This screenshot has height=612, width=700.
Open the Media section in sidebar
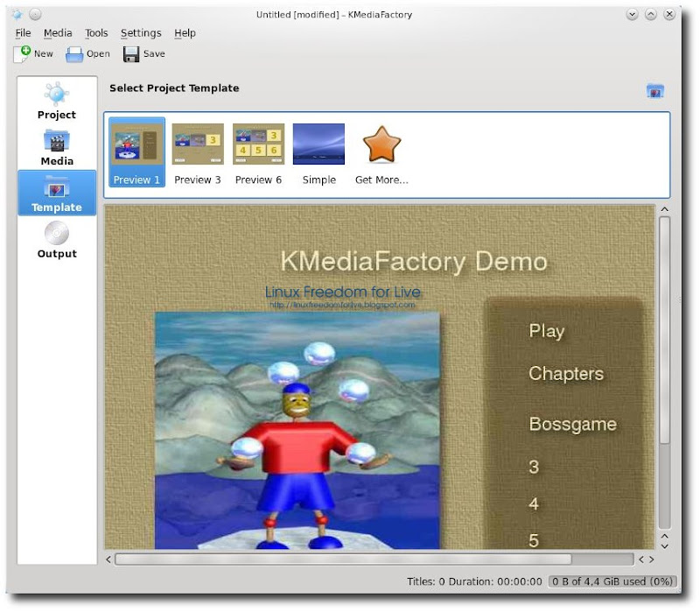pyautogui.click(x=57, y=147)
